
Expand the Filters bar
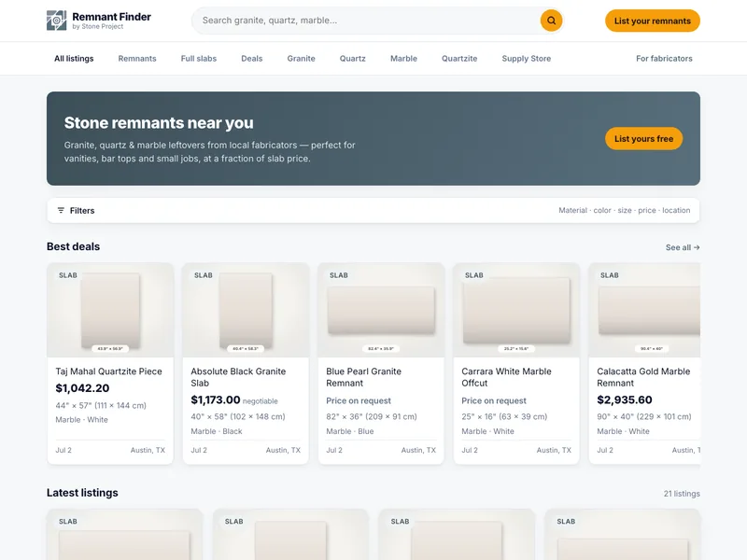point(373,211)
